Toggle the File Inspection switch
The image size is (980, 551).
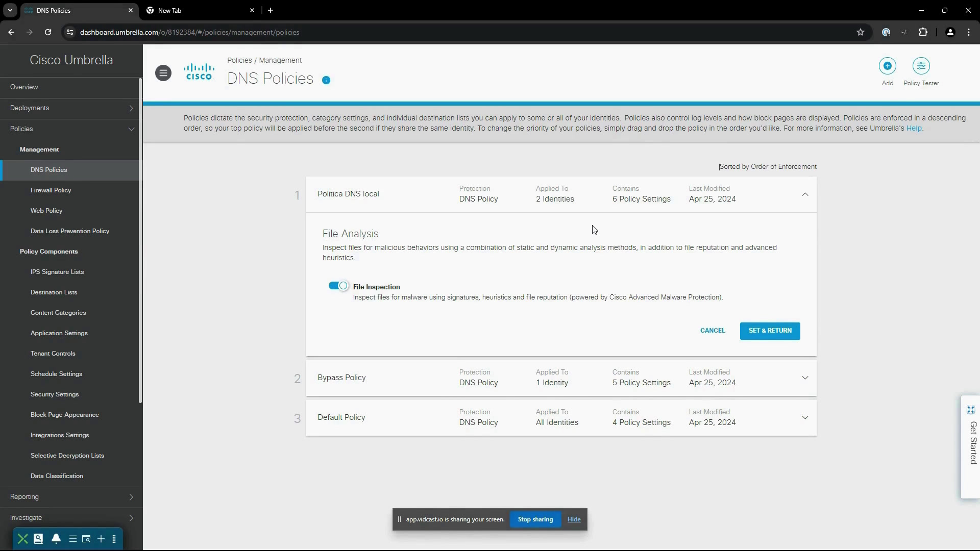coord(338,286)
